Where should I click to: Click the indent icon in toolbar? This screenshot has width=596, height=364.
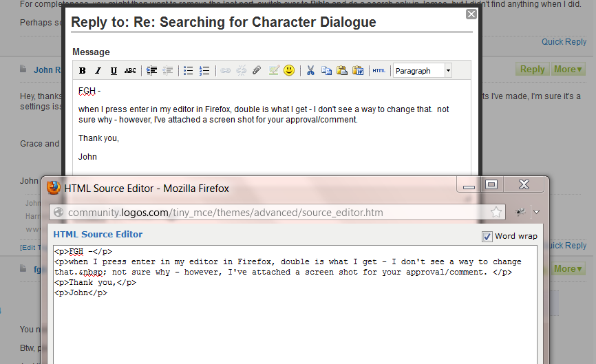151,71
